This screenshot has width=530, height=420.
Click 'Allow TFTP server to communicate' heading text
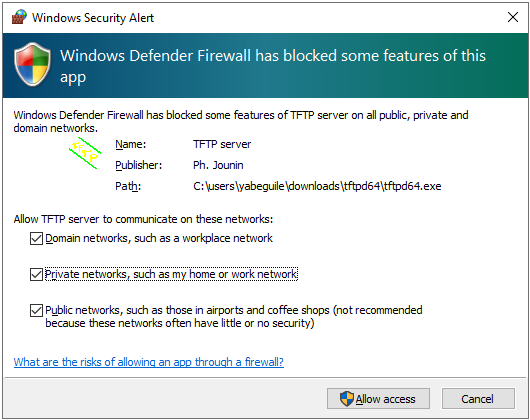tap(143, 219)
